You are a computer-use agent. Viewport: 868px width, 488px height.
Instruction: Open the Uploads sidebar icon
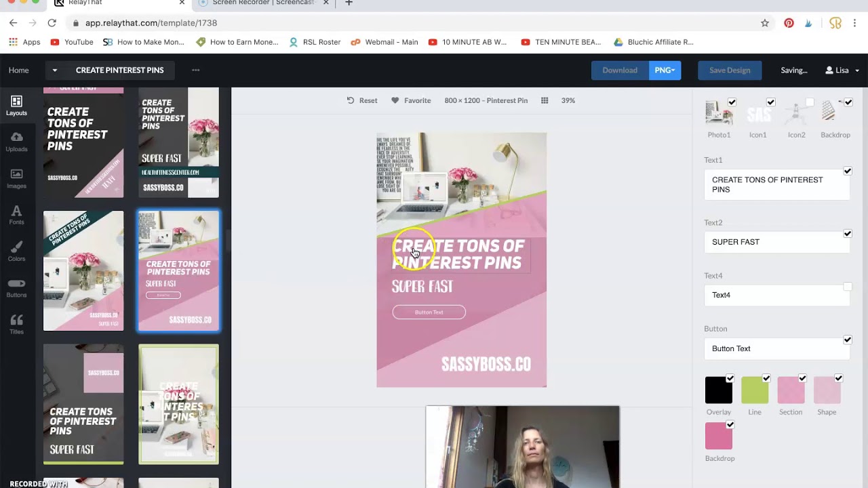[16, 142]
